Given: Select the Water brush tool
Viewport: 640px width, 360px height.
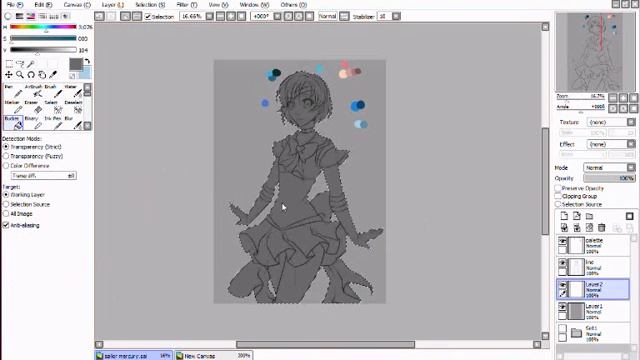Looking at the screenshot, I should point(73,91).
